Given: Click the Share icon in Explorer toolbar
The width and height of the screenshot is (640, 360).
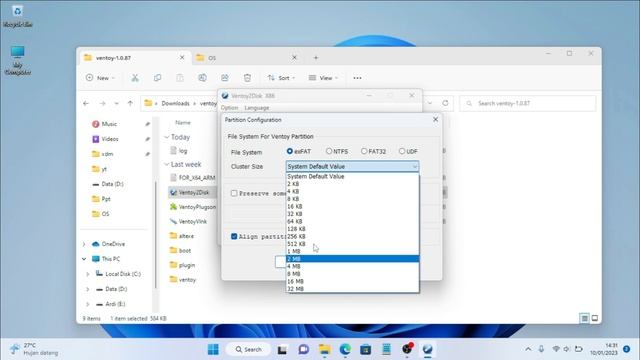Looking at the screenshot, I should click(225, 78).
